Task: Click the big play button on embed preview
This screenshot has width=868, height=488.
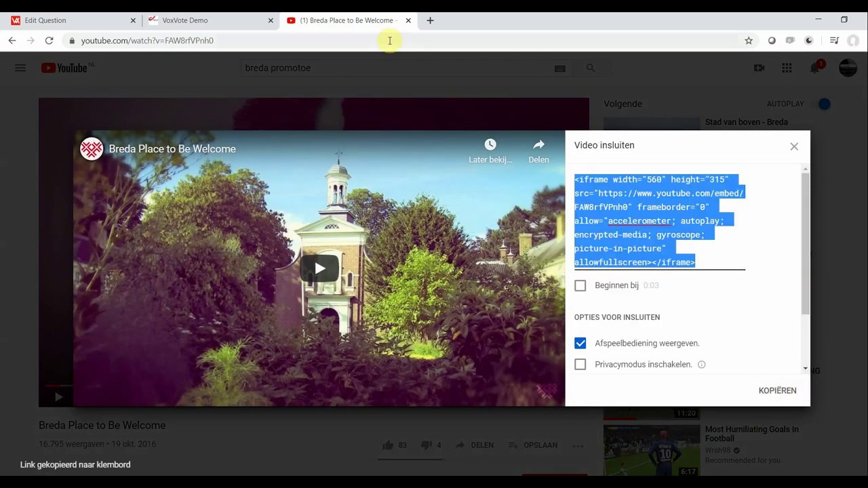Action: (319, 268)
